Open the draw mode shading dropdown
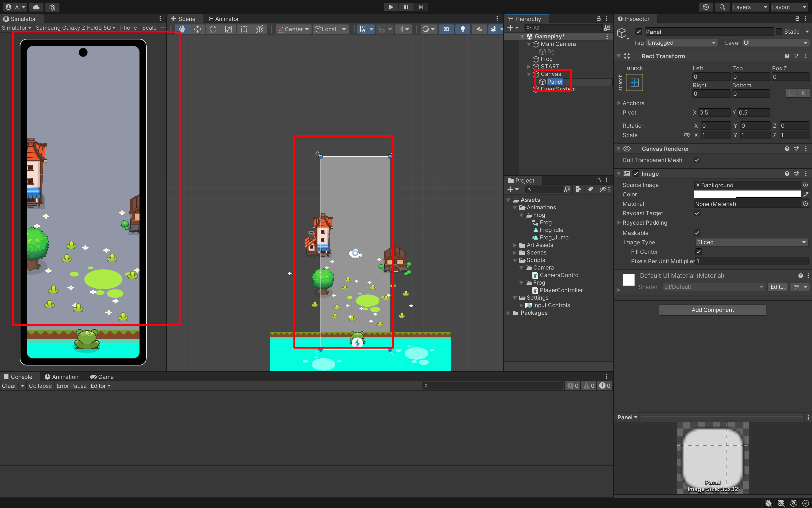Viewport: 812px width, 508px height. pos(429,29)
